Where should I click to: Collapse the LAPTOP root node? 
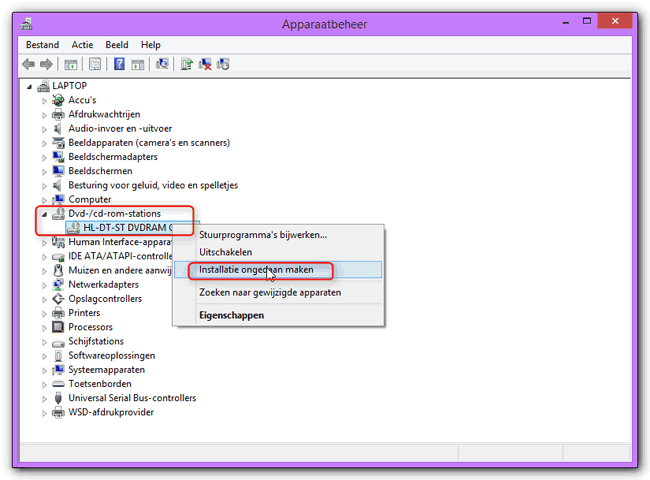pos(29,87)
